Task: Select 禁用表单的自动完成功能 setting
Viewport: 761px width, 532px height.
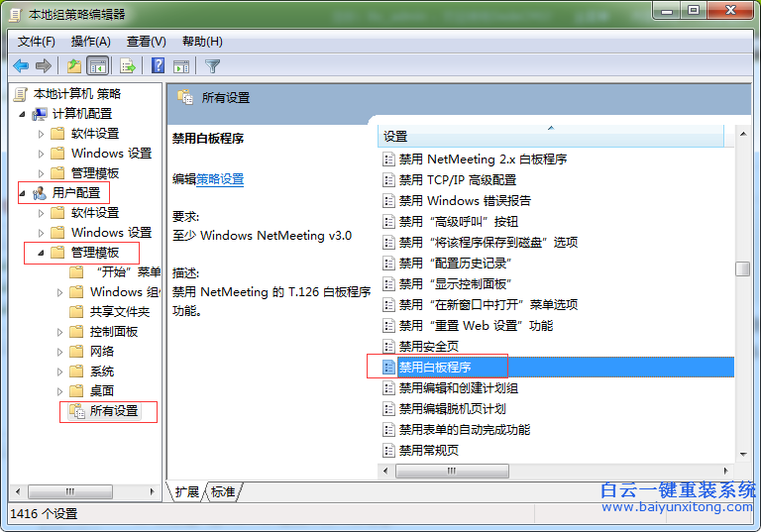Action: 465,430
